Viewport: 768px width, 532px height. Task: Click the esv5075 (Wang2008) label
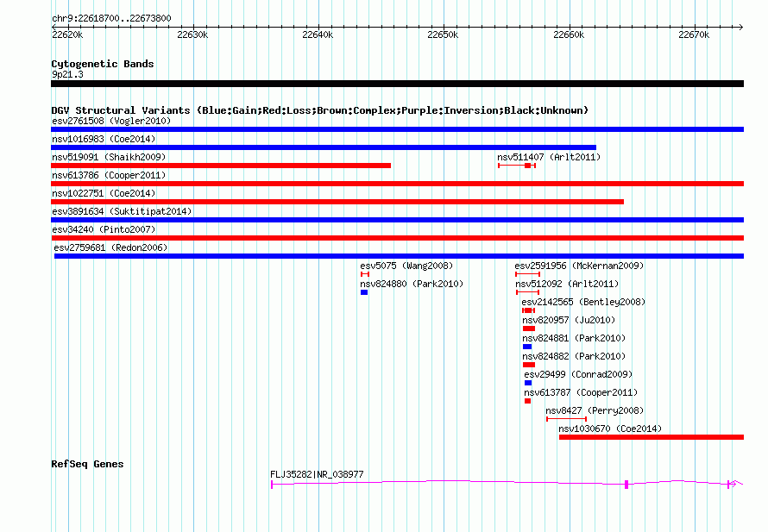pyautogui.click(x=406, y=266)
